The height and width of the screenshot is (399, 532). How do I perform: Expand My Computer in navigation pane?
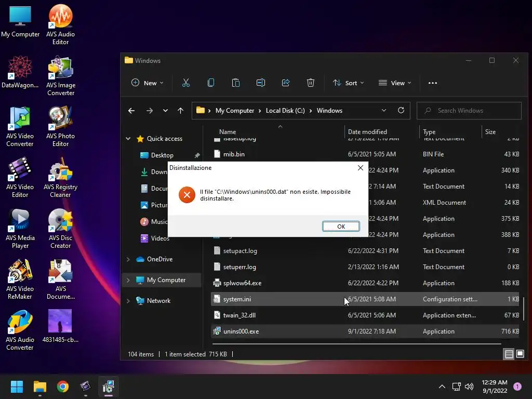coord(128,280)
